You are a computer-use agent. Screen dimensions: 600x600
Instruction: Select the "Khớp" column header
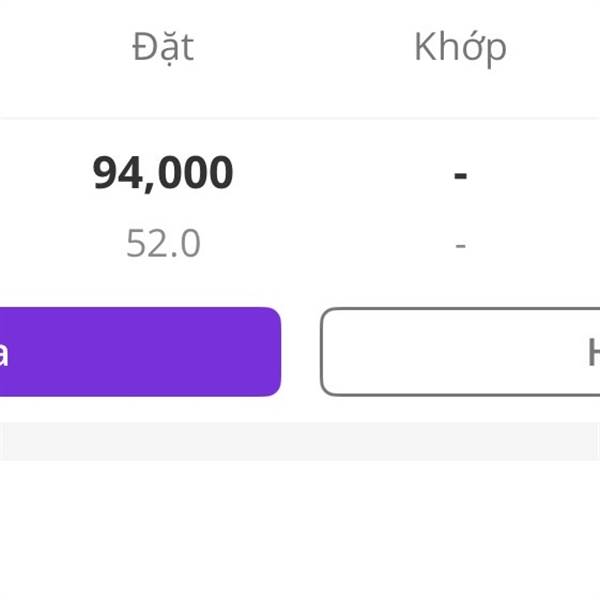click(x=460, y=47)
